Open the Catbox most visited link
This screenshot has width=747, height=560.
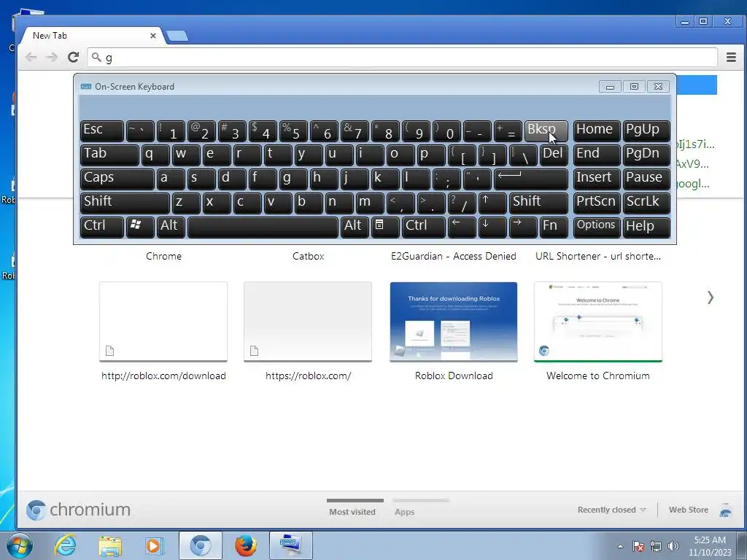(x=309, y=256)
